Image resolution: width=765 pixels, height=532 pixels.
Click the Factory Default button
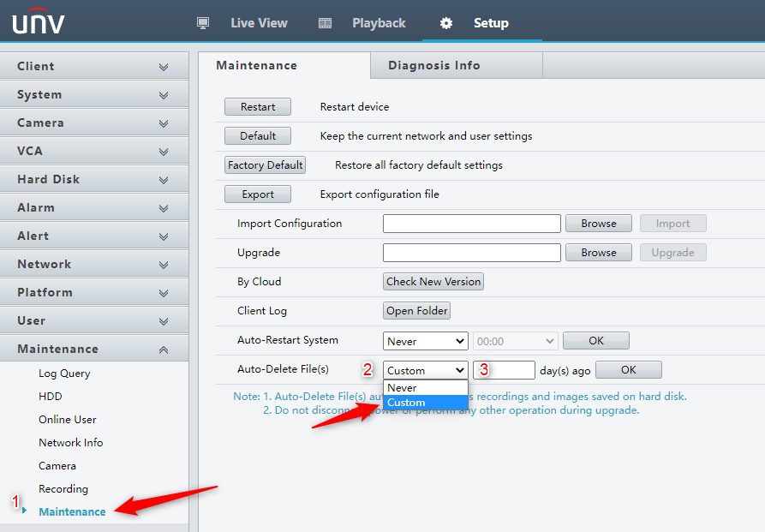coord(265,165)
